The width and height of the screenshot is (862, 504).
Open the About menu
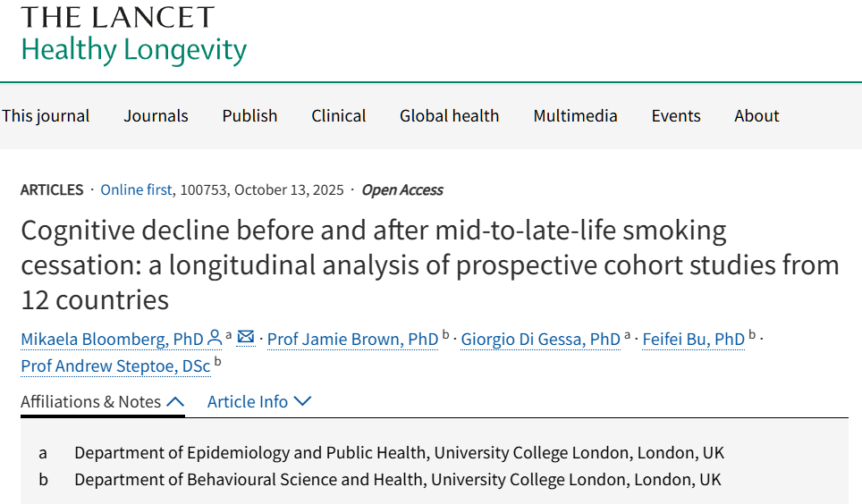click(756, 116)
